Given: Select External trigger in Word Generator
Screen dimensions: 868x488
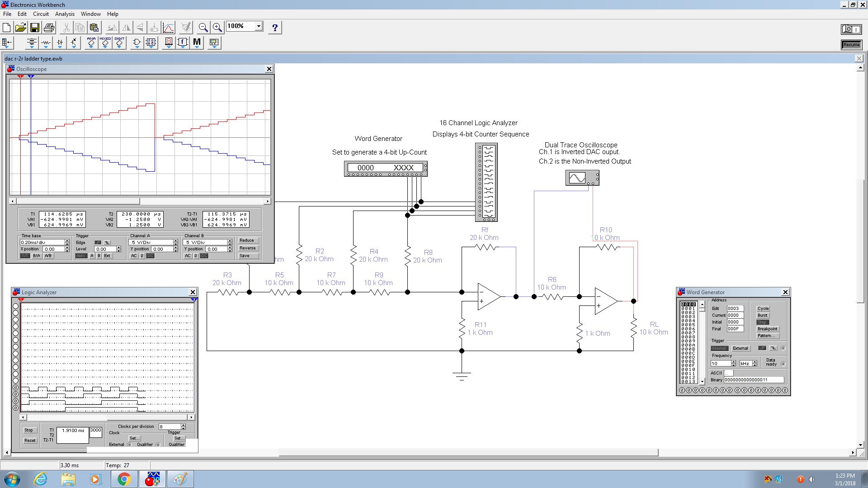Looking at the screenshot, I should click(x=741, y=348).
